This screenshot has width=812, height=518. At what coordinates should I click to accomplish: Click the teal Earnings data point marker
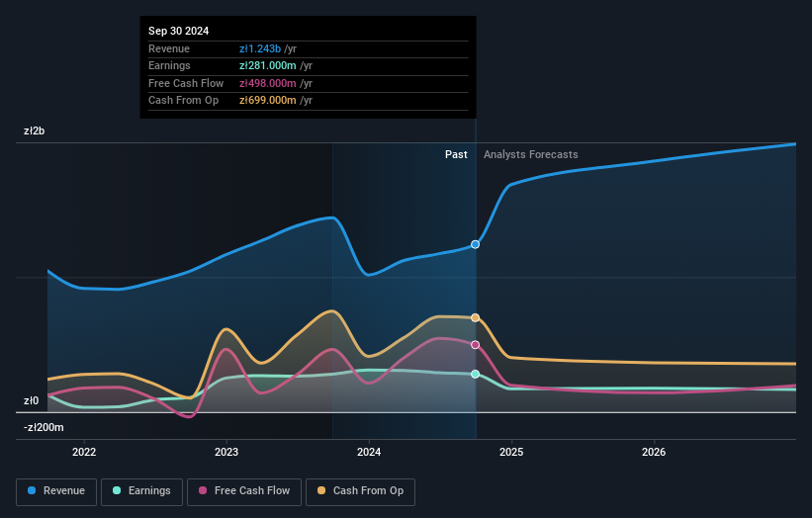[x=475, y=374]
